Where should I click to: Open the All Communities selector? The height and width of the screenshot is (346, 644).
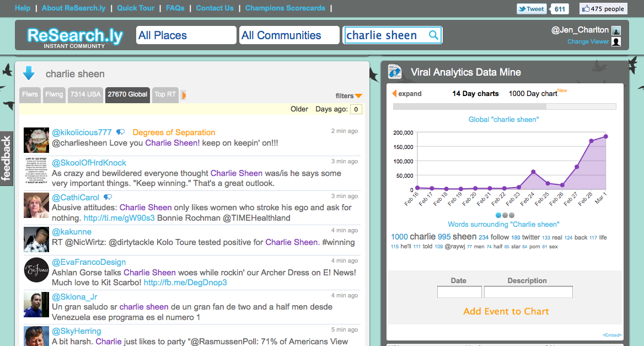click(289, 35)
